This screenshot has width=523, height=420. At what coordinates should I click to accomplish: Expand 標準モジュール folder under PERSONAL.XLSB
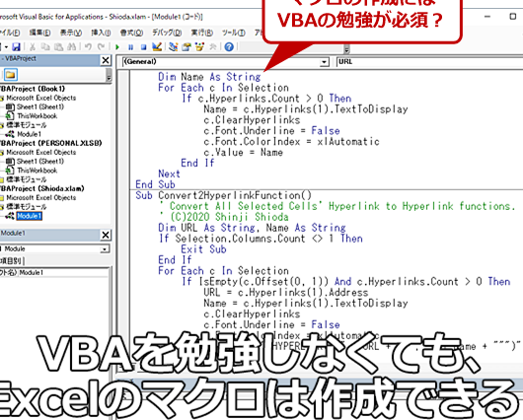[x=2, y=180]
